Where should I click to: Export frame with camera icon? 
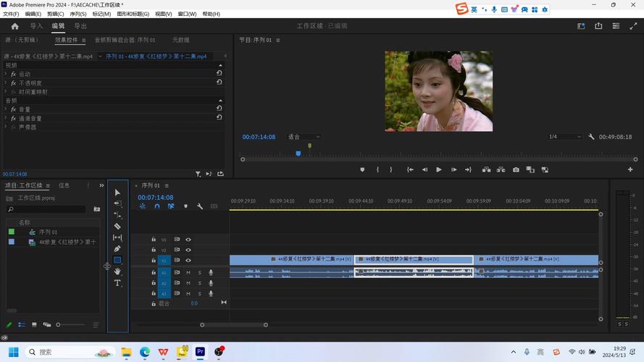pyautogui.click(x=516, y=169)
